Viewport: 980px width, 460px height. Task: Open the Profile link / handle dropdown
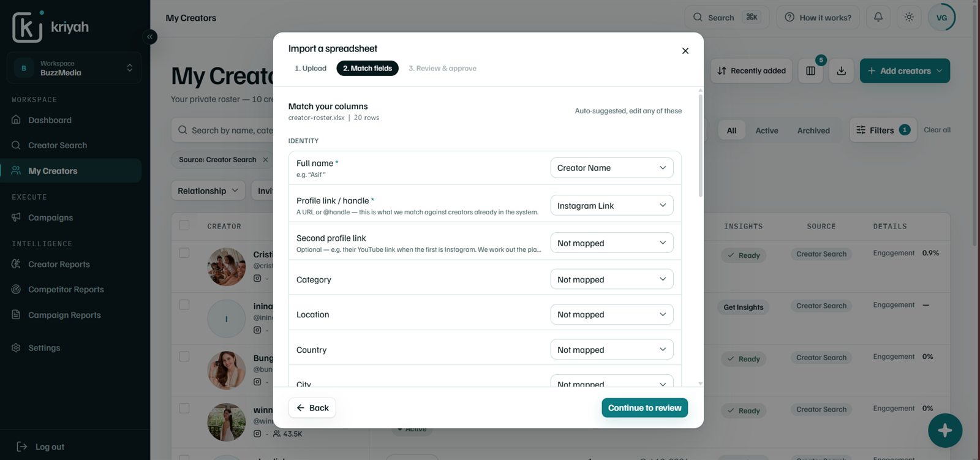612,205
